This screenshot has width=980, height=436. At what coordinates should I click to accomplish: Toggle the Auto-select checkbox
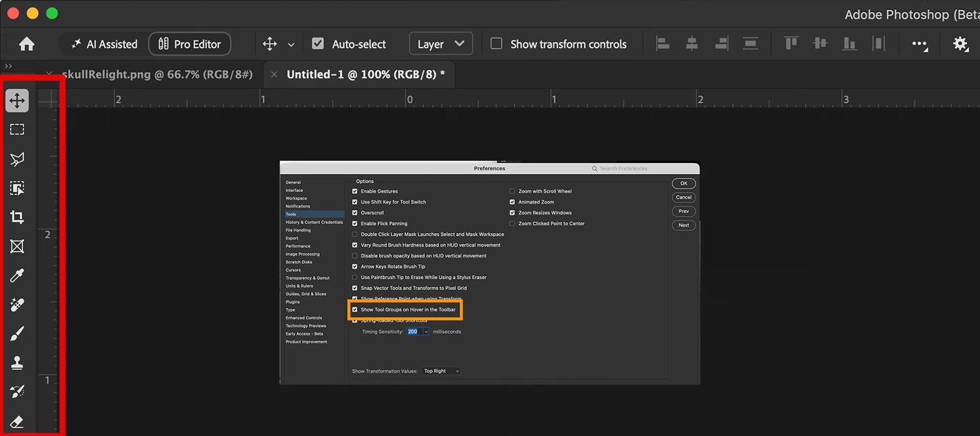(x=318, y=44)
